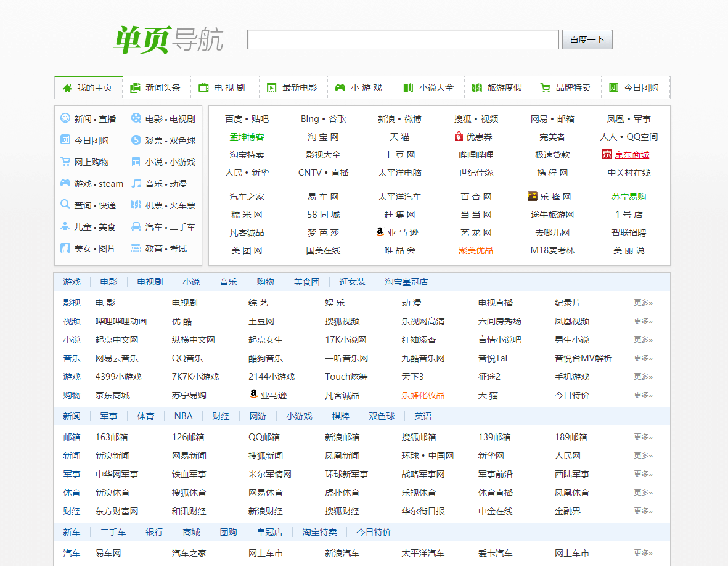728x566 pixels.
Task: Click inside the search input box
Action: 402,39
